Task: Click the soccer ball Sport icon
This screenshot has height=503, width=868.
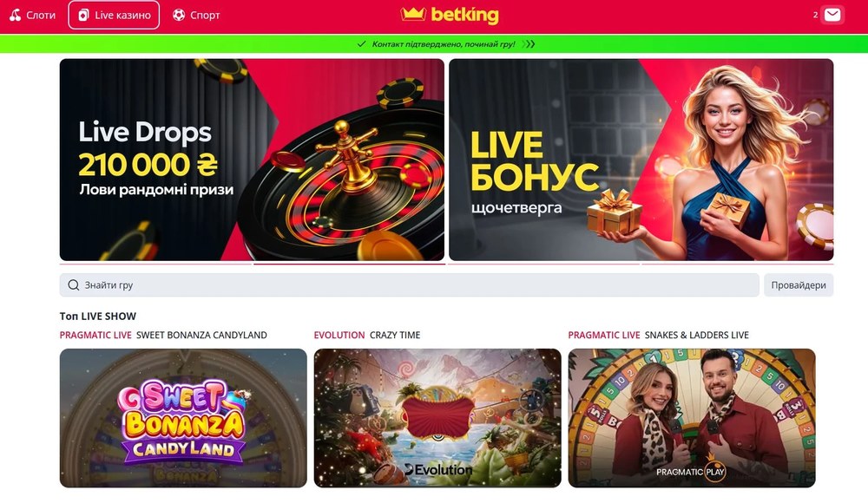Action: point(178,15)
